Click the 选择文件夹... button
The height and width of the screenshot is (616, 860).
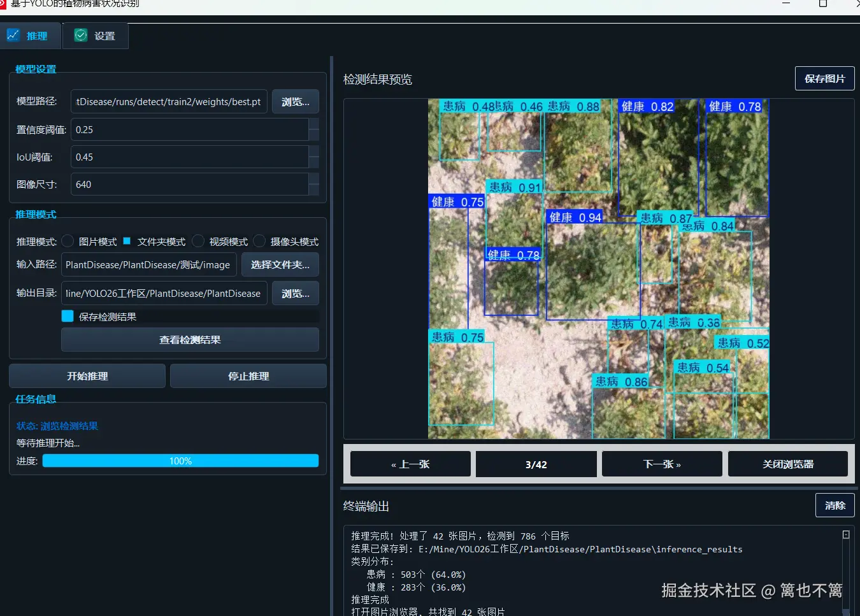[280, 264]
